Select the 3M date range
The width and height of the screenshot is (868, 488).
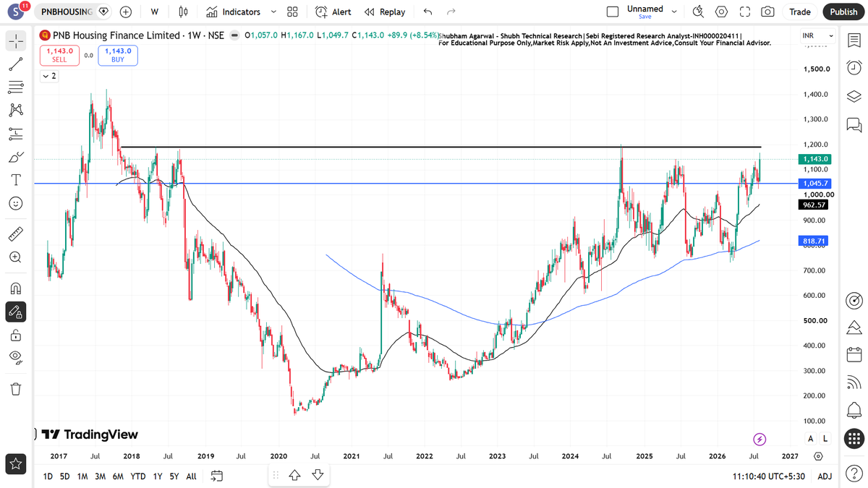tap(100, 476)
